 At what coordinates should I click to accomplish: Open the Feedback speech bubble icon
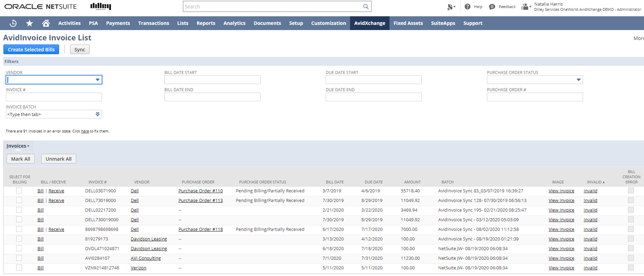[492, 7]
